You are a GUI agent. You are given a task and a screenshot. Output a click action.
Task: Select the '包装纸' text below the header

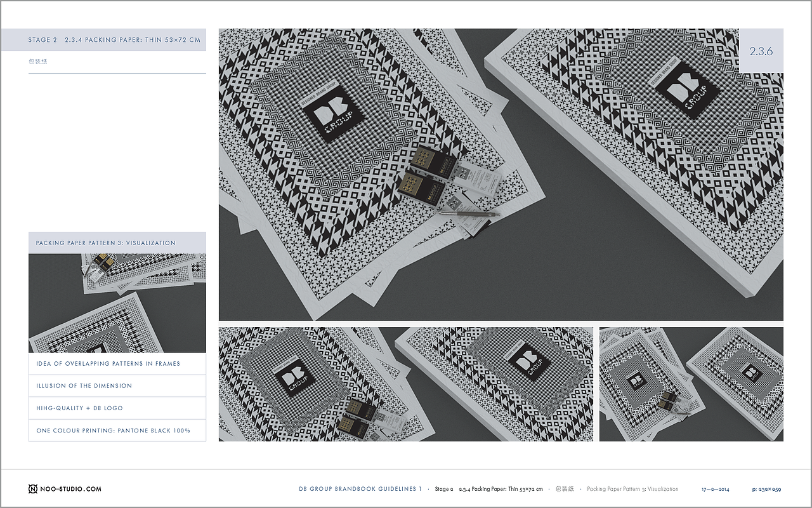(38, 62)
